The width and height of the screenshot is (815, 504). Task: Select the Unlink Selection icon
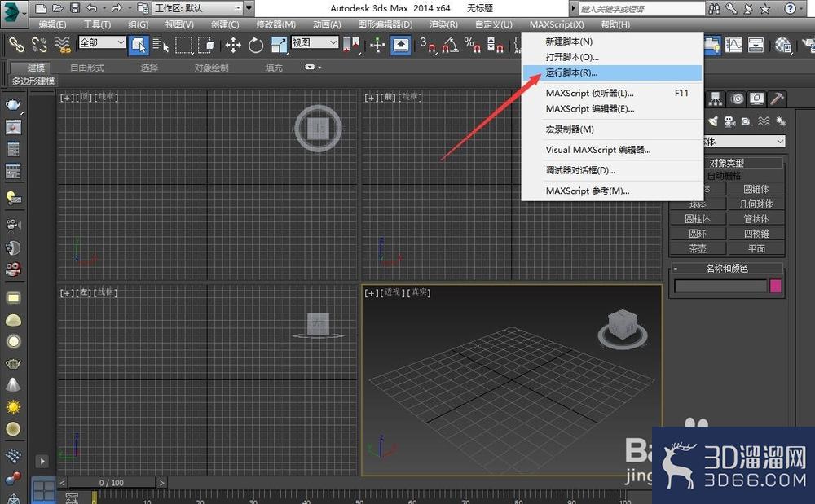pyautogui.click(x=39, y=45)
